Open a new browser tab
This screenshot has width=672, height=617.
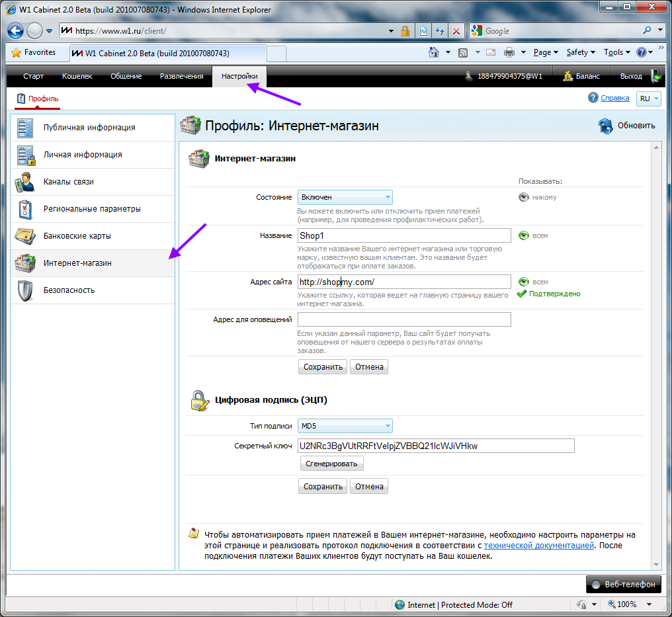[x=276, y=54]
